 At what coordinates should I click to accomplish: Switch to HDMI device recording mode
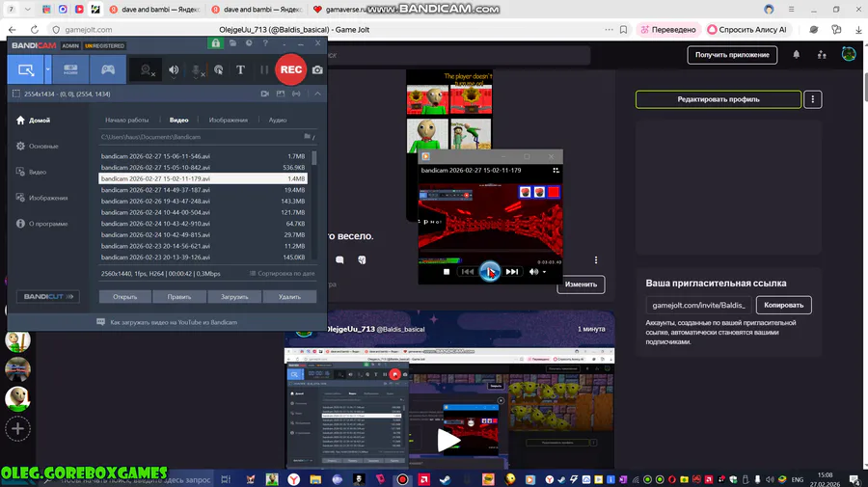point(70,69)
